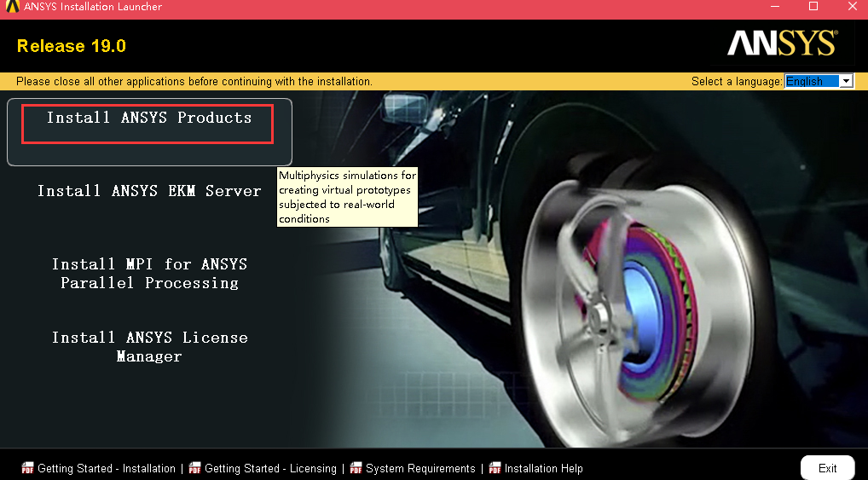Click PDF icon beside Getting Started - Licensing
The width and height of the screenshot is (868, 480).
coord(195,468)
